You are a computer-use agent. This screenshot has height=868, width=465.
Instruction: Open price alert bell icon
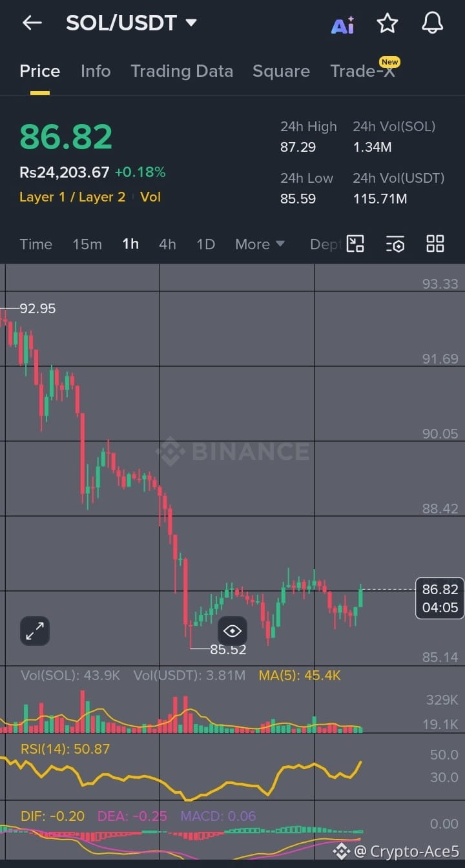click(x=433, y=23)
